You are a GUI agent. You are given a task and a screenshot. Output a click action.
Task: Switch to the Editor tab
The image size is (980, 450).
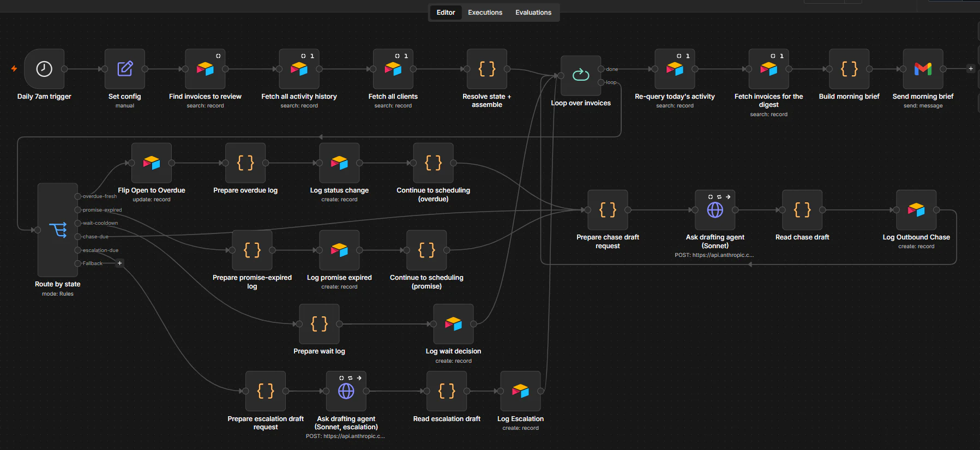point(446,12)
